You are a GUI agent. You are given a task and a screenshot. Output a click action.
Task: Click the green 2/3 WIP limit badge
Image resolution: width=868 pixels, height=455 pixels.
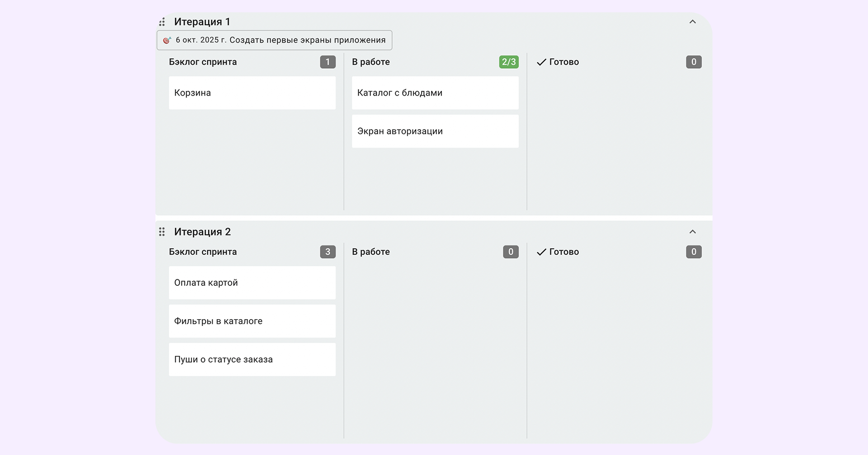pos(509,62)
